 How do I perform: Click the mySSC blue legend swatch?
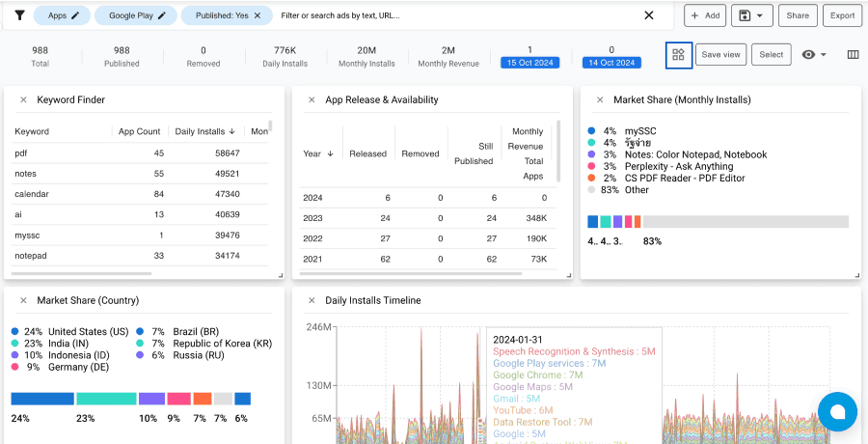591,130
